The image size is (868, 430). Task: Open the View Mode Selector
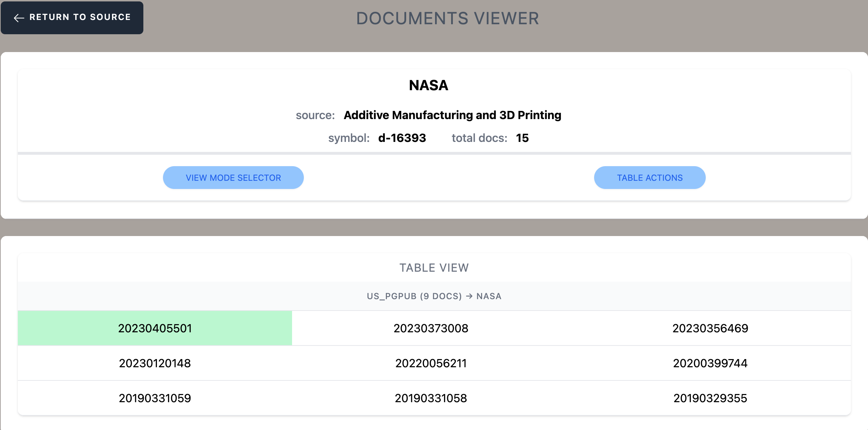(233, 177)
